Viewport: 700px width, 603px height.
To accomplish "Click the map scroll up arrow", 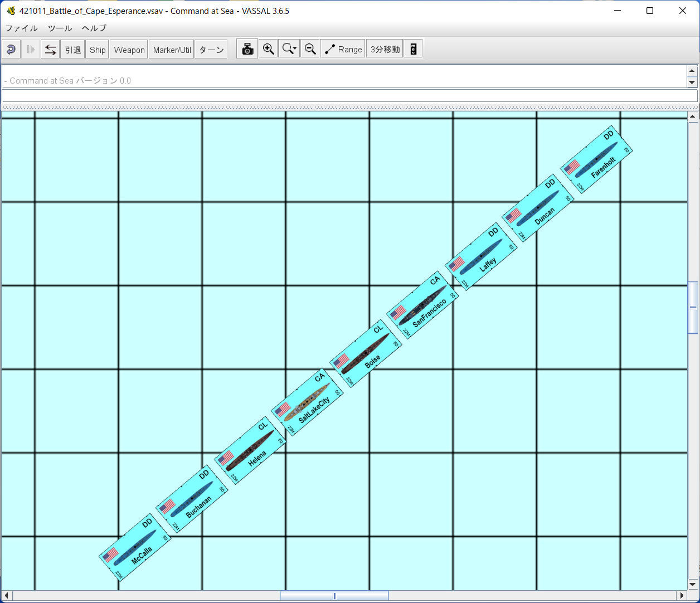I will [693, 116].
